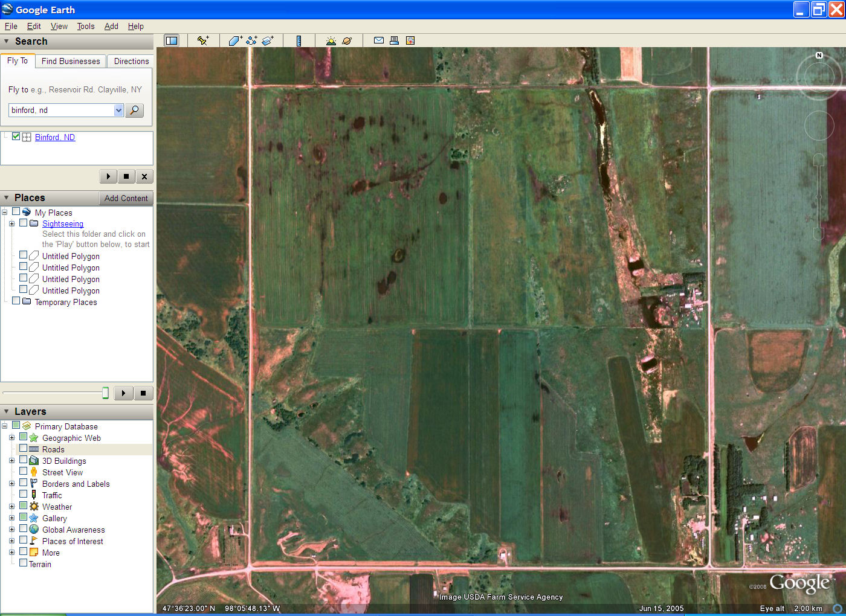The image size is (846, 616).
Task: Click the Add Content button
Action: [126, 198]
